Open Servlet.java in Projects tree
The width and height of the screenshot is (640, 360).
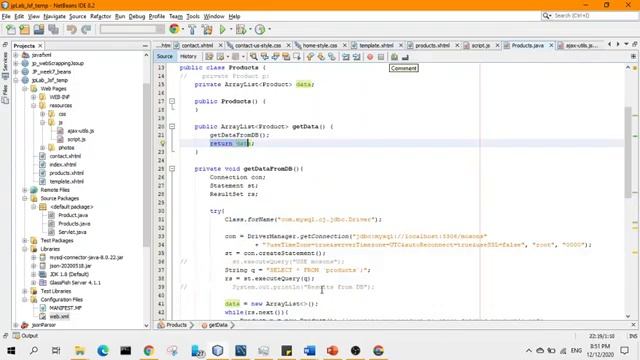(x=72, y=232)
